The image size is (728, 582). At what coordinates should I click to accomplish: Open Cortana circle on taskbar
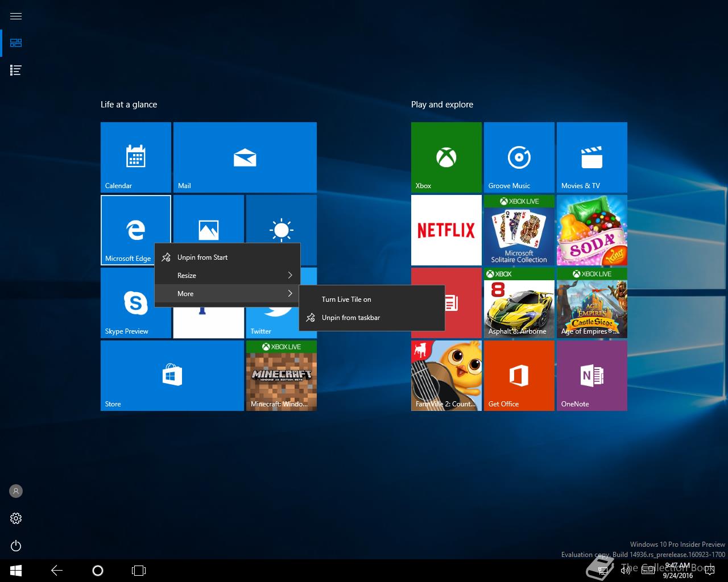tap(98, 571)
